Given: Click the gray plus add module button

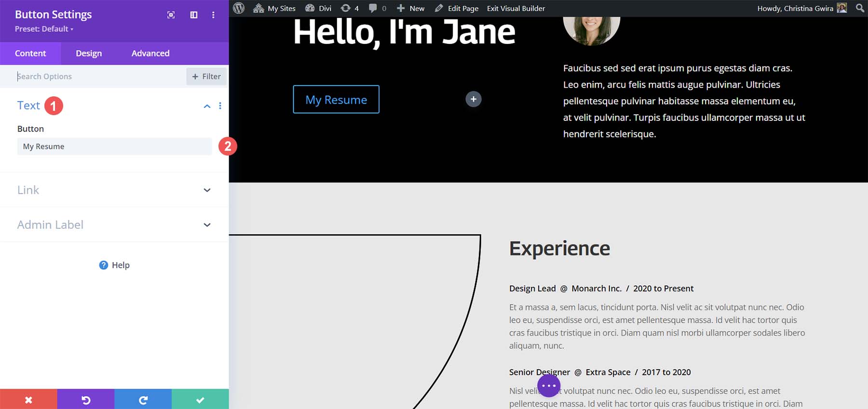Looking at the screenshot, I should tap(473, 99).
